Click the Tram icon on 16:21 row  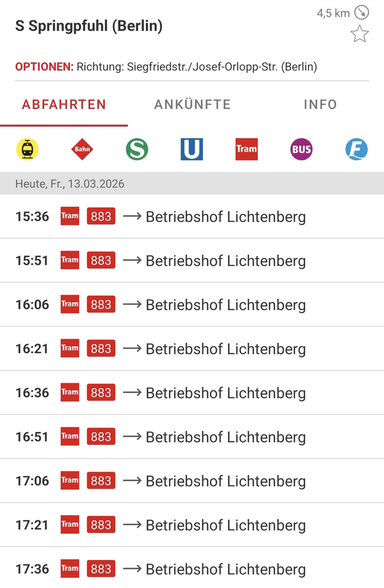[x=70, y=349]
